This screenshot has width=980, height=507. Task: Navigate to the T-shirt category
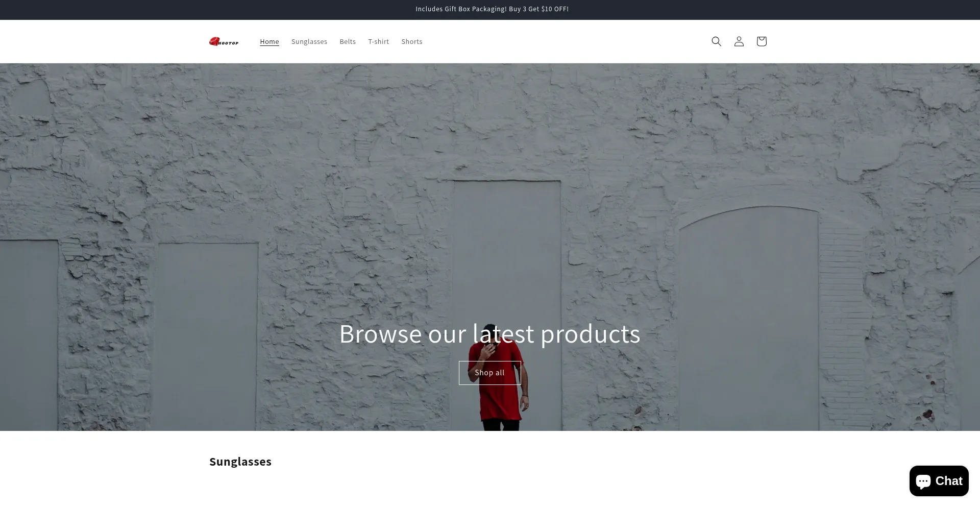tap(378, 41)
